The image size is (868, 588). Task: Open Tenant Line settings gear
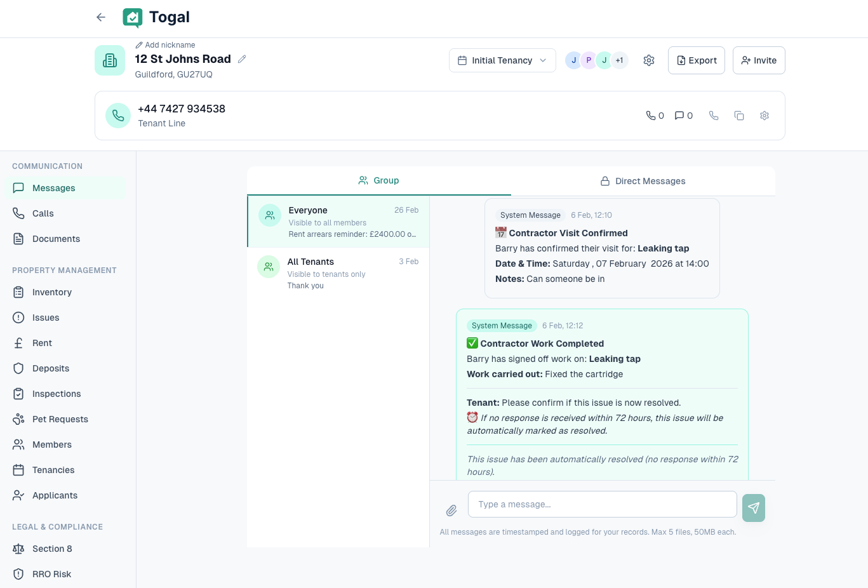(x=765, y=115)
